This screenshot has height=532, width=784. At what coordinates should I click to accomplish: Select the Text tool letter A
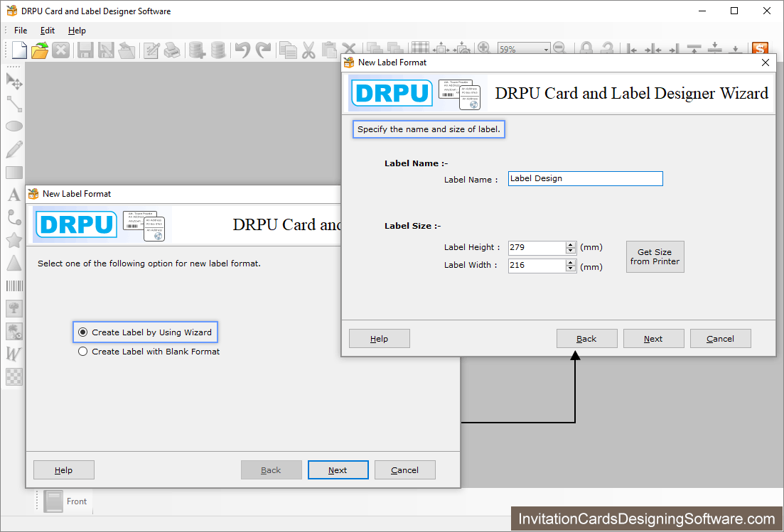pyautogui.click(x=14, y=195)
